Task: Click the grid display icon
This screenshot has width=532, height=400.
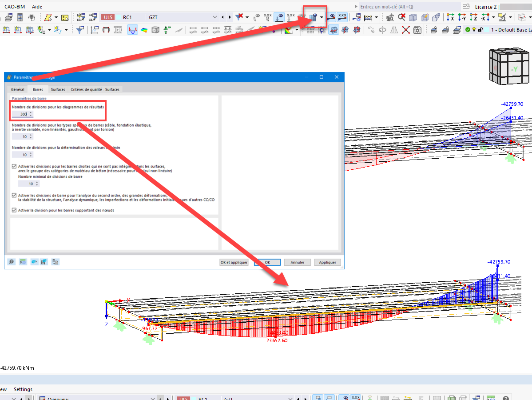Action: click(310, 30)
